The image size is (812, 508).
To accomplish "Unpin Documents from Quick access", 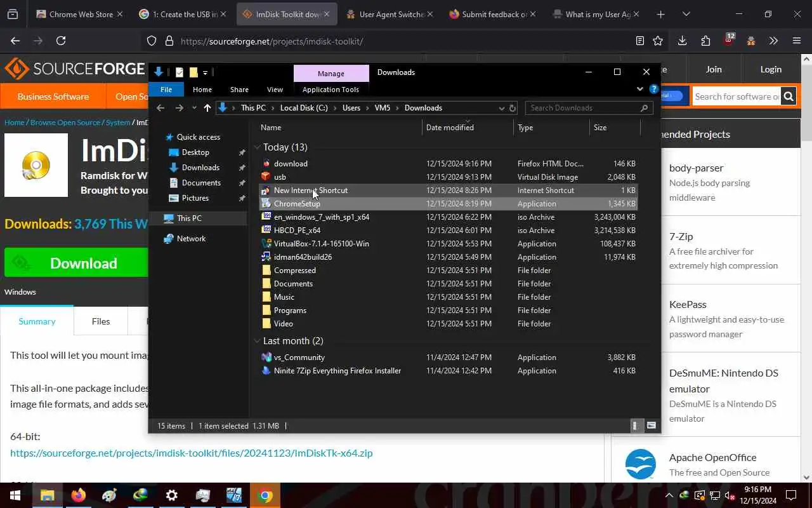I will coord(242,183).
